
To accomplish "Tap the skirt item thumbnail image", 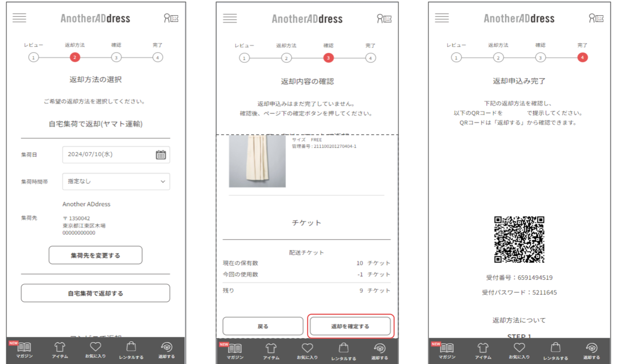I will point(257,161).
